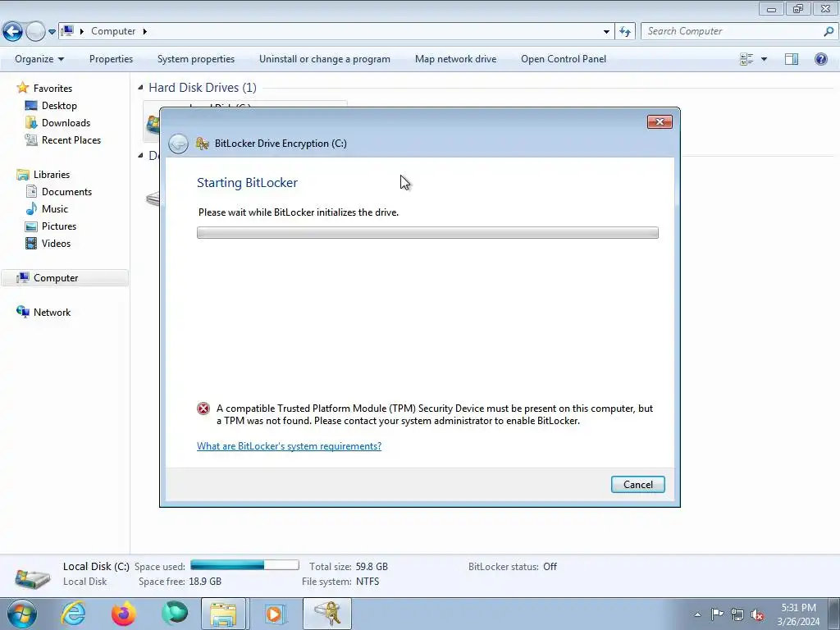Select Network in navigation pane
Screen dimensions: 840x630
coord(52,313)
